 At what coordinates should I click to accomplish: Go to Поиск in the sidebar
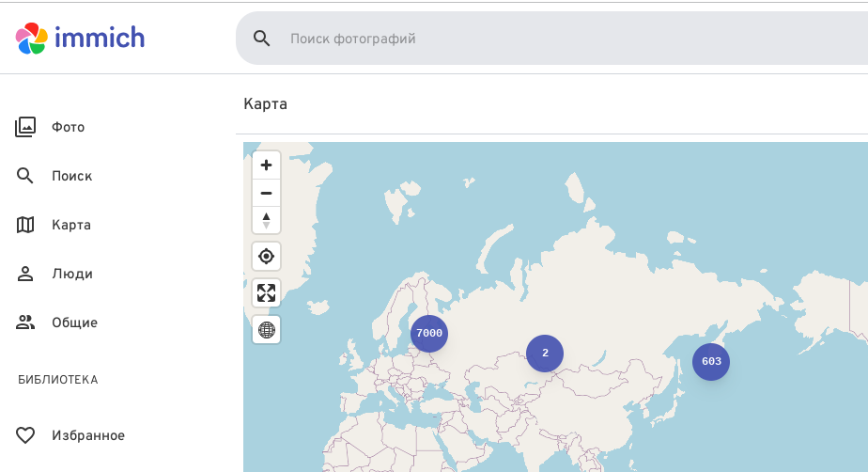(x=71, y=176)
